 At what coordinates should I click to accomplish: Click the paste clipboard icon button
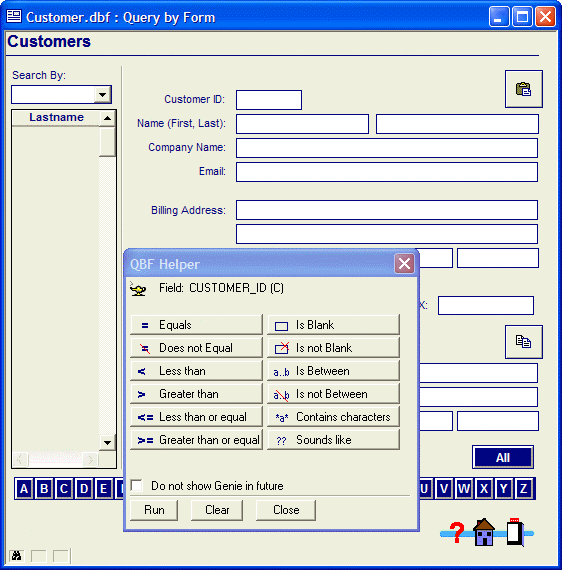[523, 89]
